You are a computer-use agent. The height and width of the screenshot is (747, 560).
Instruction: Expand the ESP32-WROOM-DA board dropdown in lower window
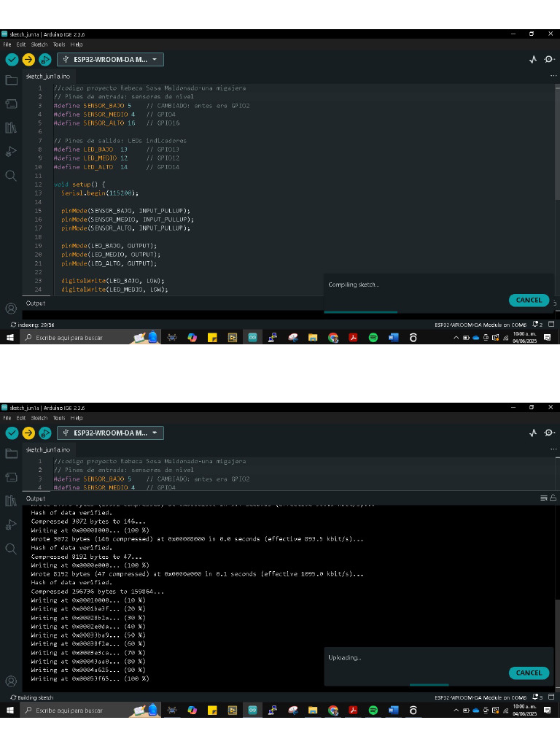pos(112,433)
